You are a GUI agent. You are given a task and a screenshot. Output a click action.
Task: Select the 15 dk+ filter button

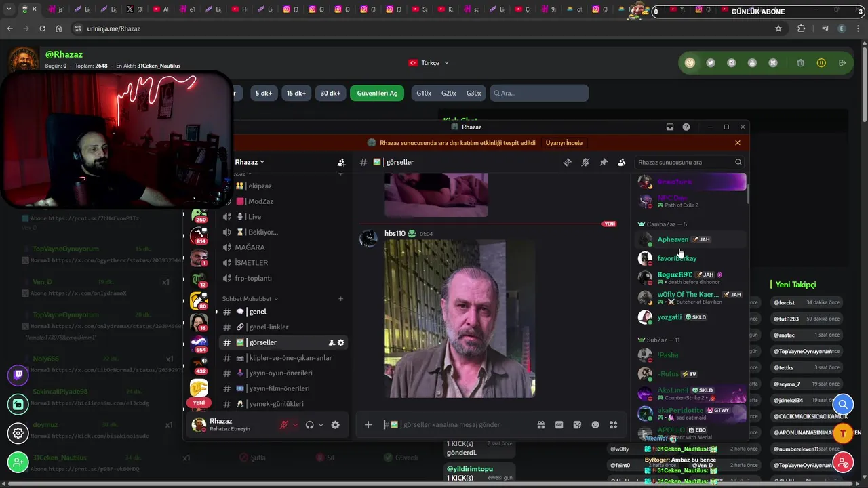296,93
